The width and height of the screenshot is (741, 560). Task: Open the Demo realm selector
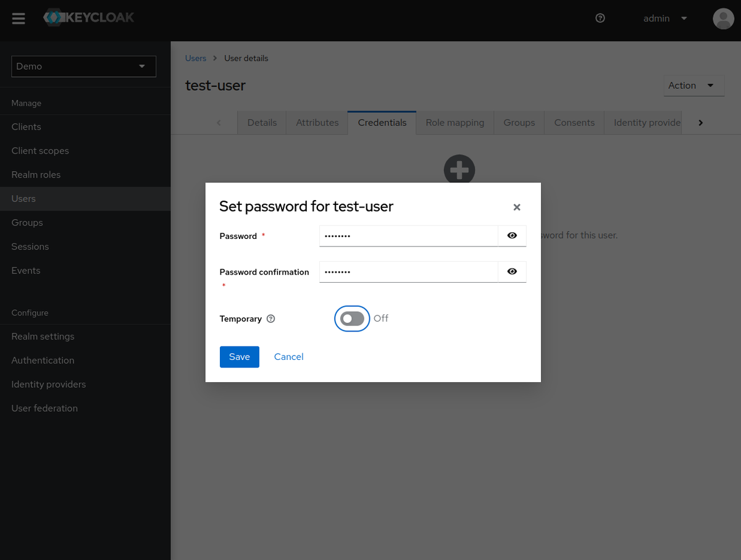83,66
